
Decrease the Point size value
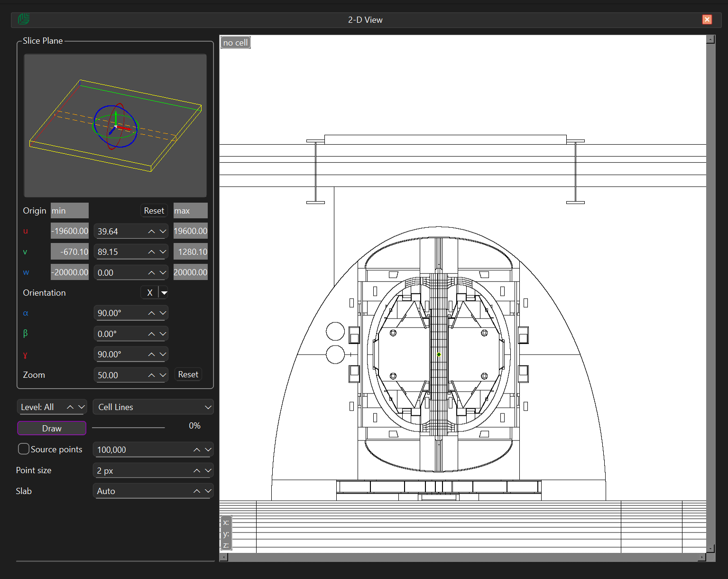click(x=208, y=471)
